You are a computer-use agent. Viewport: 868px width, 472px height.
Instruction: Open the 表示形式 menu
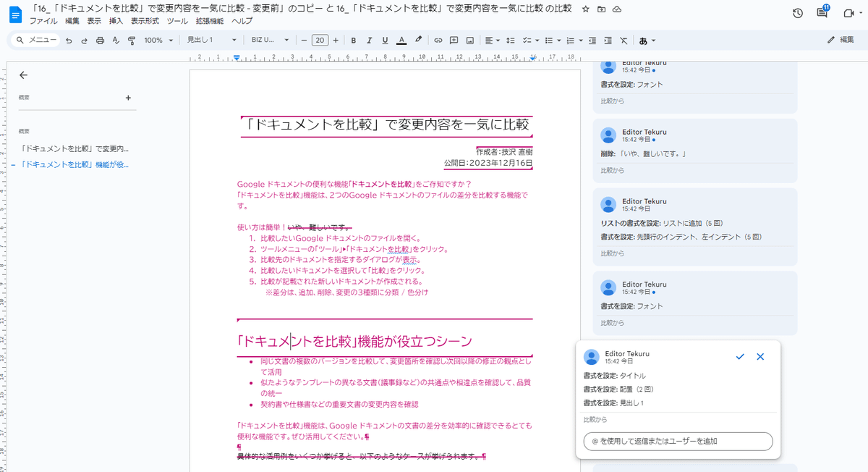tap(145, 21)
